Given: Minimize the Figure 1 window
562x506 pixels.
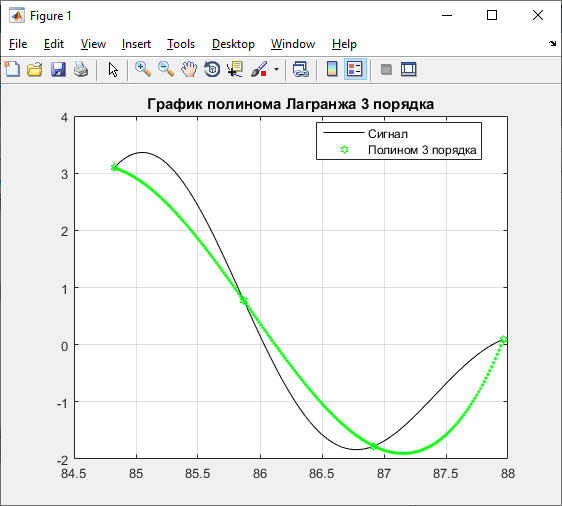Looking at the screenshot, I should [447, 15].
